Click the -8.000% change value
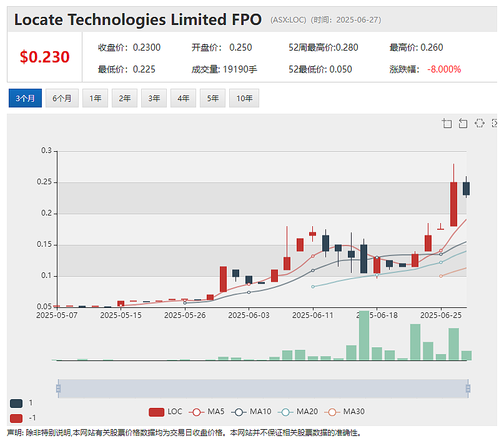504x446 pixels. click(x=444, y=69)
